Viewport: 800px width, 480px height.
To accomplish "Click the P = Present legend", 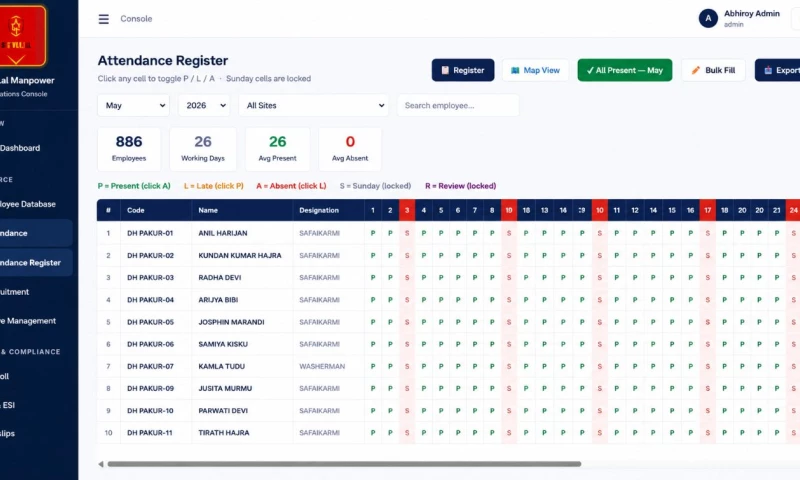I will [x=134, y=186].
